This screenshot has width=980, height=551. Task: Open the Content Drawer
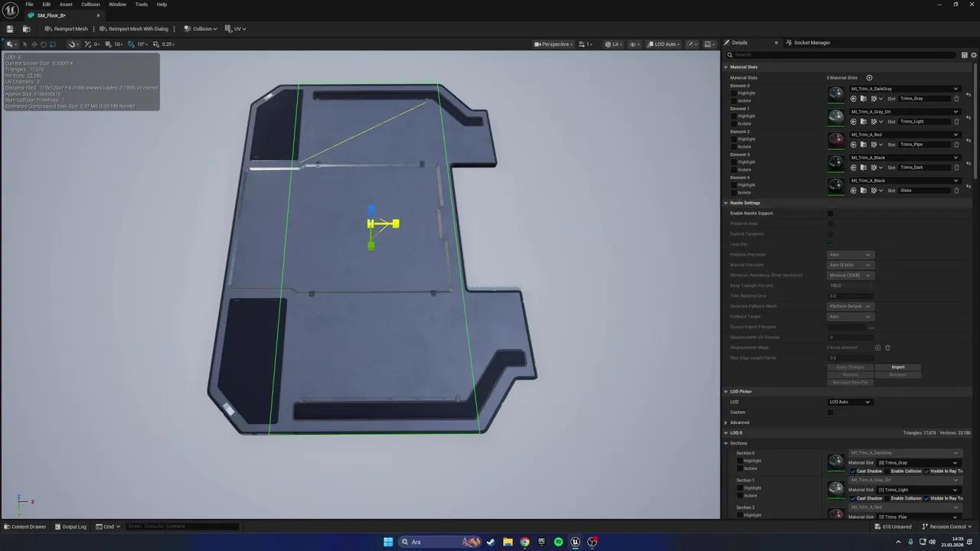[24, 527]
